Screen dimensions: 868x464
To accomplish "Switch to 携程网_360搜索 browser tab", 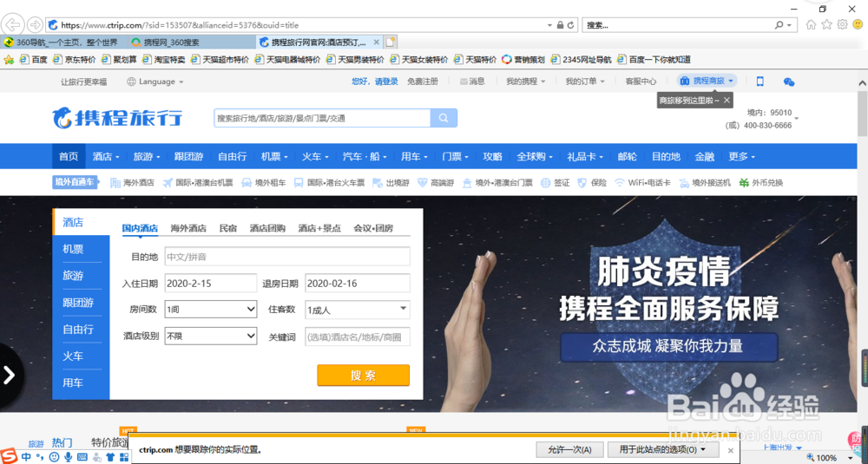I will click(192, 42).
